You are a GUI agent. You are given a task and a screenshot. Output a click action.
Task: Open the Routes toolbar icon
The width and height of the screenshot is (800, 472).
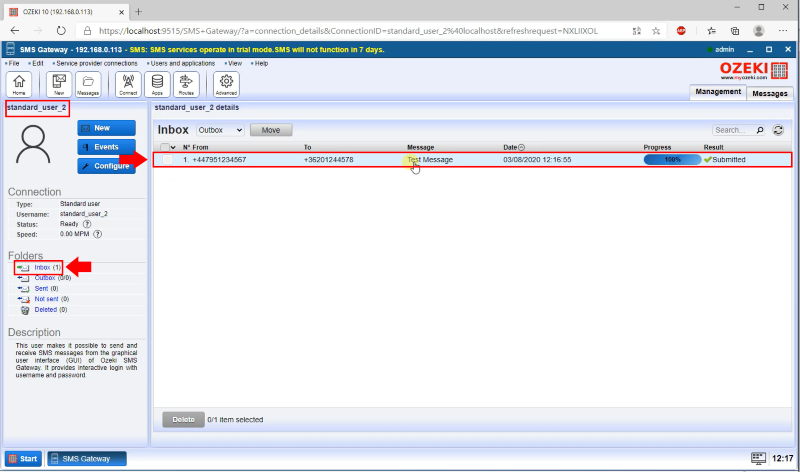pyautogui.click(x=186, y=84)
